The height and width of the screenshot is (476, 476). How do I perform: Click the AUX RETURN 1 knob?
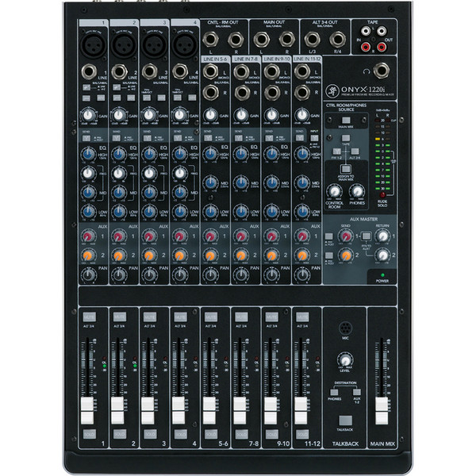point(382,236)
